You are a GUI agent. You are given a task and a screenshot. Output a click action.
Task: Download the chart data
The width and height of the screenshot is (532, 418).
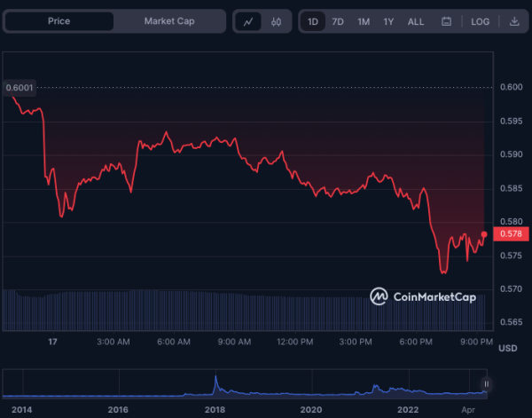[x=515, y=21]
